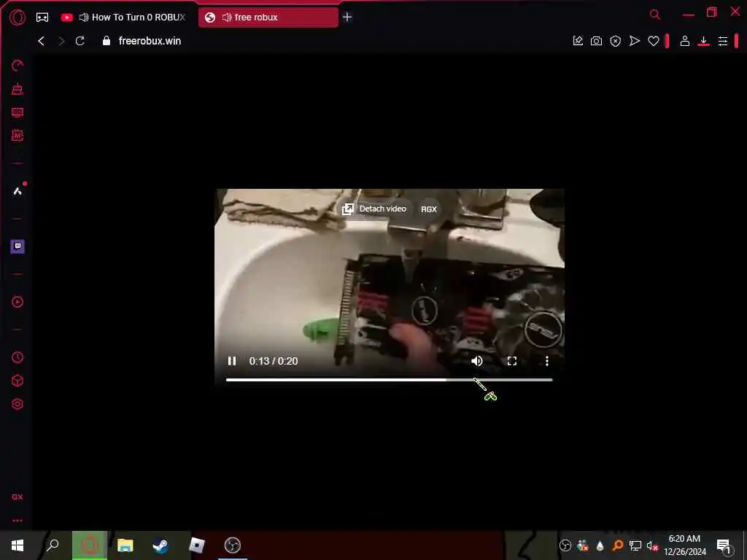Screen dimensions: 747x560
Task: Open the GX Mods sidebar icon
Action: point(18,136)
